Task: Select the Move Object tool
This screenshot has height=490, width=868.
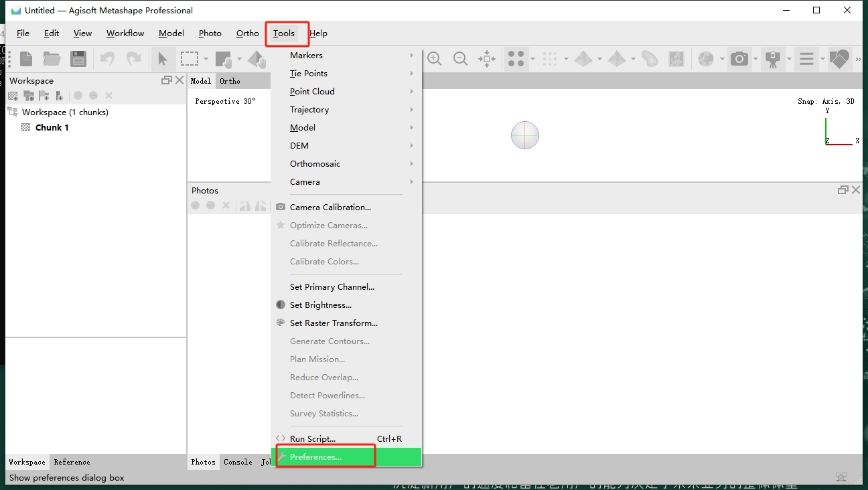Action: [x=257, y=60]
